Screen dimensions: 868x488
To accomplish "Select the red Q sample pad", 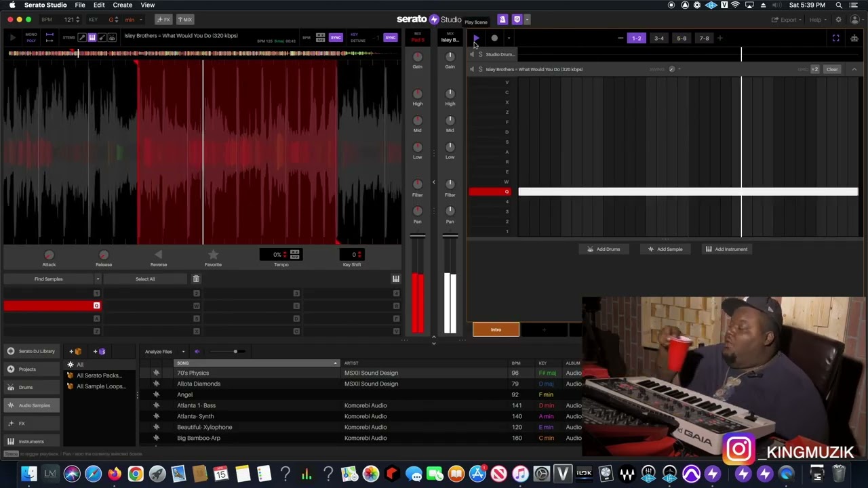I will coord(52,306).
